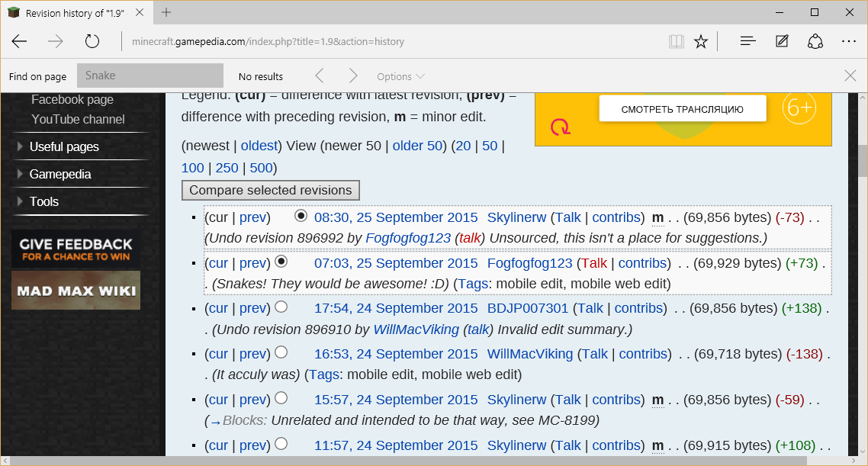
Task: Open the 15:57, 24 September 2015 revision
Action: click(x=396, y=400)
